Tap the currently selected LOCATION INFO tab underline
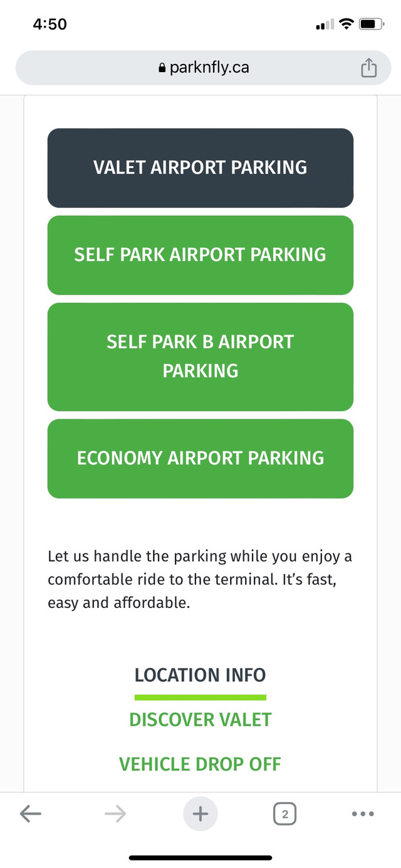Image resolution: width=401 pixels, height=868 pixels. [200, 695]
